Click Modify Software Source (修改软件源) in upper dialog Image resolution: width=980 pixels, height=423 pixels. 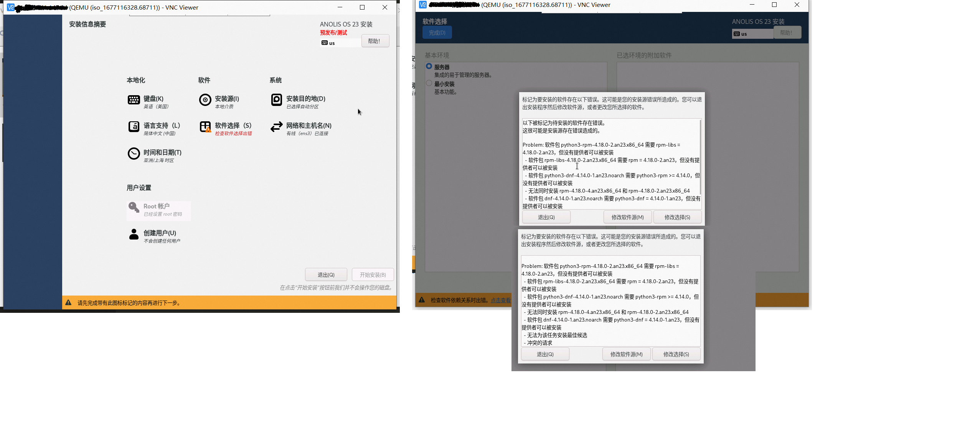click(x=627, y=217)
